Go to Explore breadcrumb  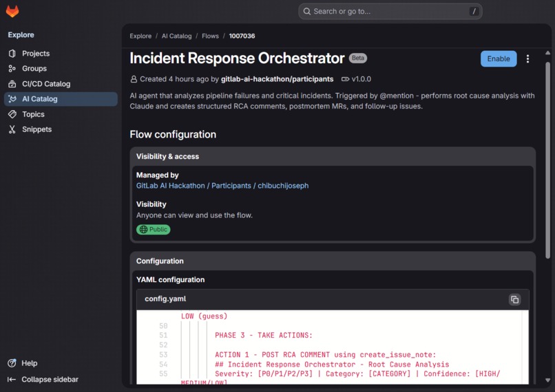[140, 36]
